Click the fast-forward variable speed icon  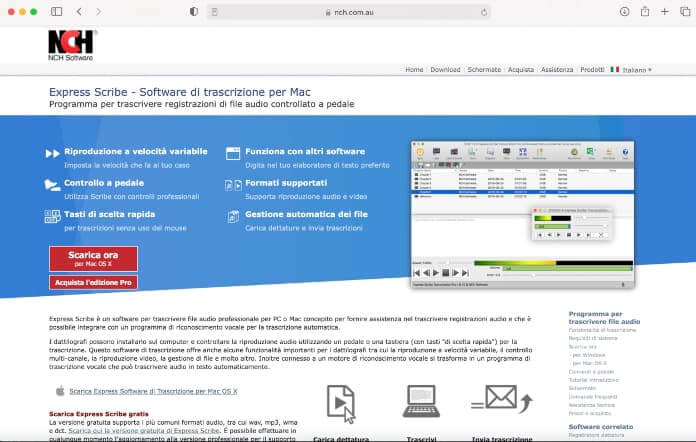[52, 154]
